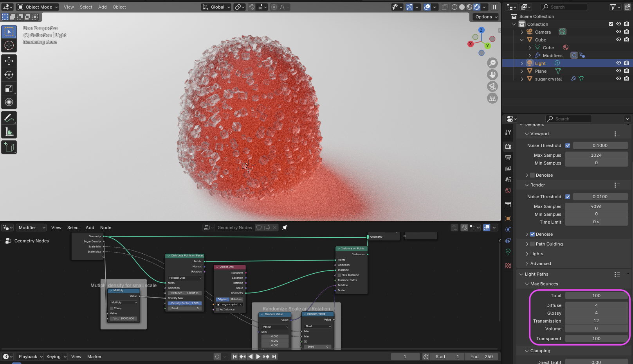The width and height of the screenshot is (633, 364).
Task: Open the timeline Marker menu
Action: (x=94, y=357)
